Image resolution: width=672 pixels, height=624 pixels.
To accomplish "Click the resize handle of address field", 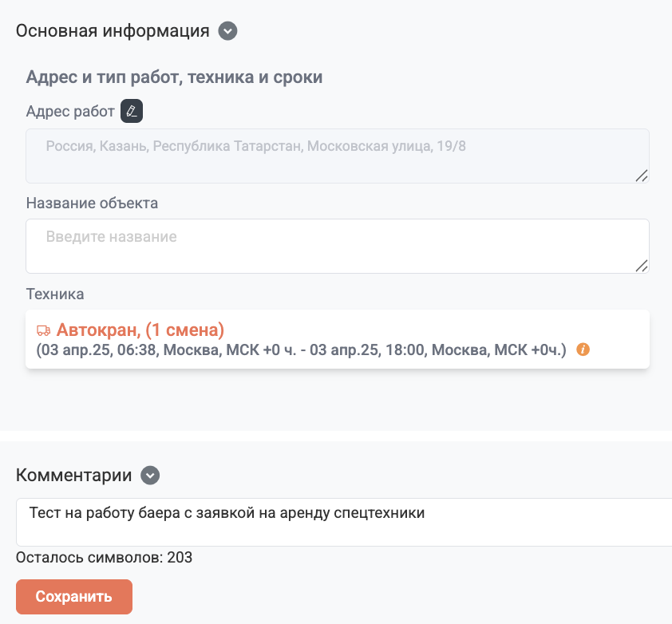I will [642, 176].
